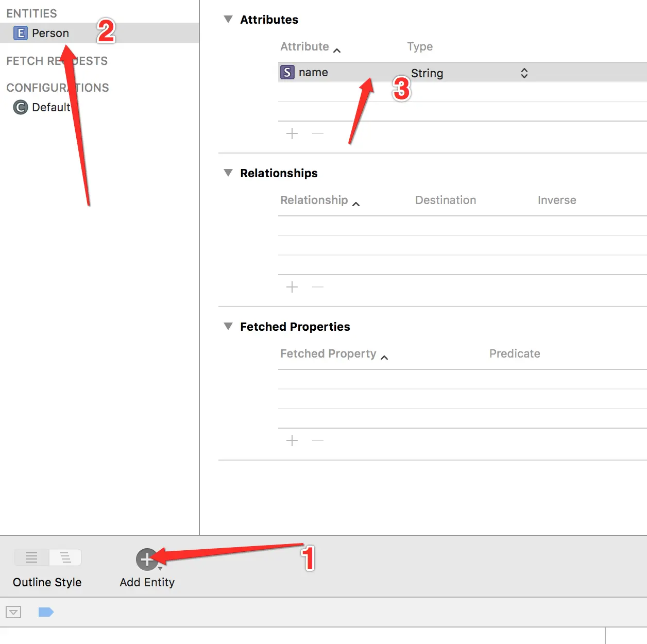
Task: Click the Default configuration icon
Action: pos(20,107)
